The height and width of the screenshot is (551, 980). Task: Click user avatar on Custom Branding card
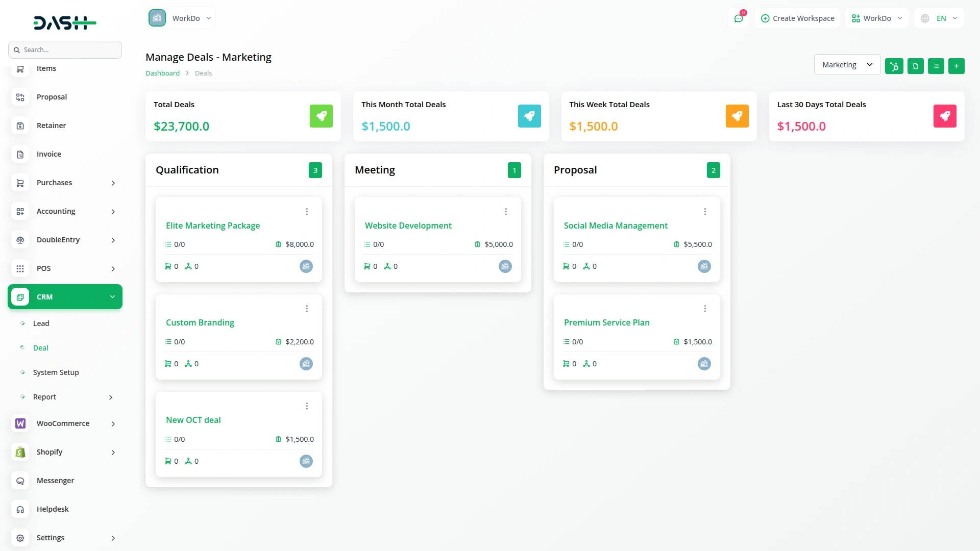(306, 364)
